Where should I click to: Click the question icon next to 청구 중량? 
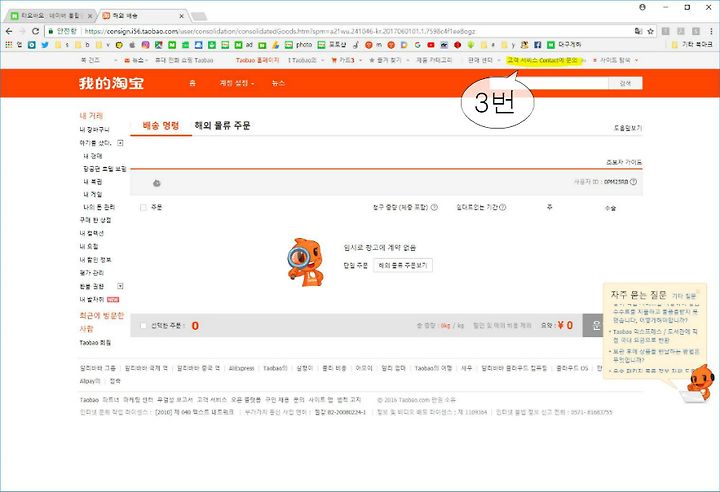click(x=434, y=207)
